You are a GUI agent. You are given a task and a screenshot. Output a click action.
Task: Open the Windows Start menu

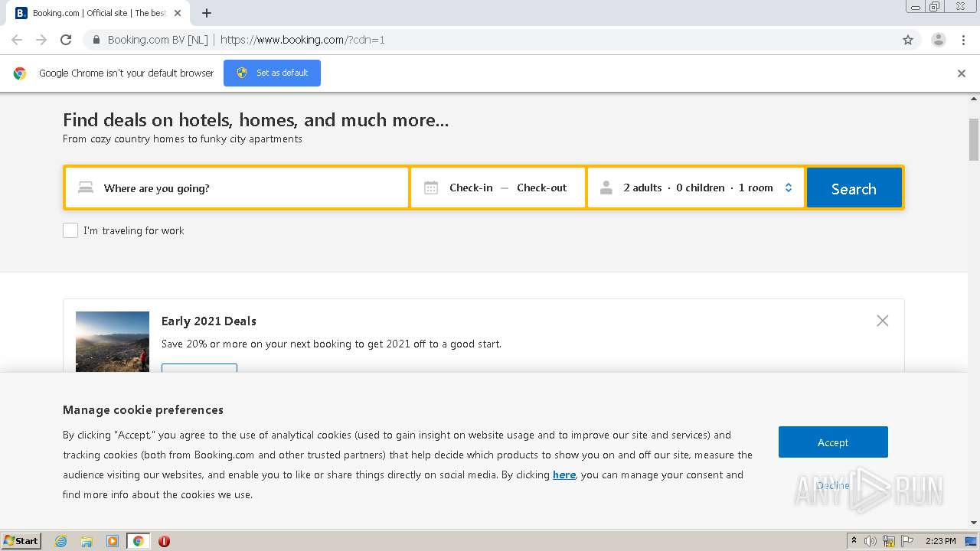click(21, 541)
